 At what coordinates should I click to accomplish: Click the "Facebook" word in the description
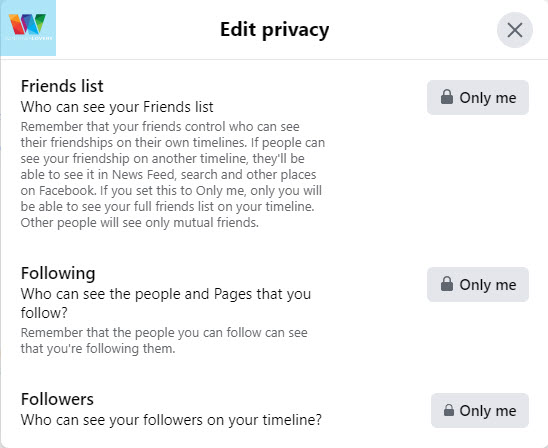pyautogui.click(x=67, y=190)
